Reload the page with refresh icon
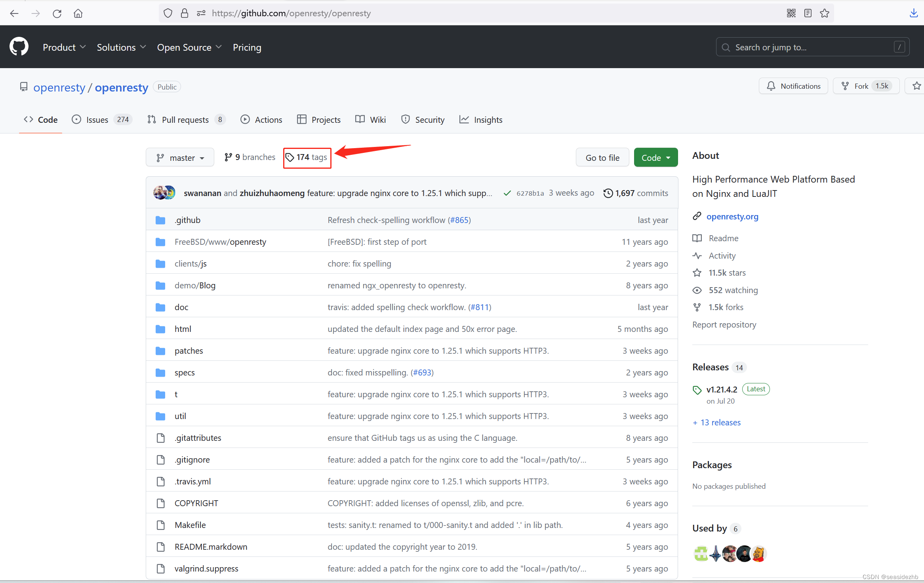 57,13
